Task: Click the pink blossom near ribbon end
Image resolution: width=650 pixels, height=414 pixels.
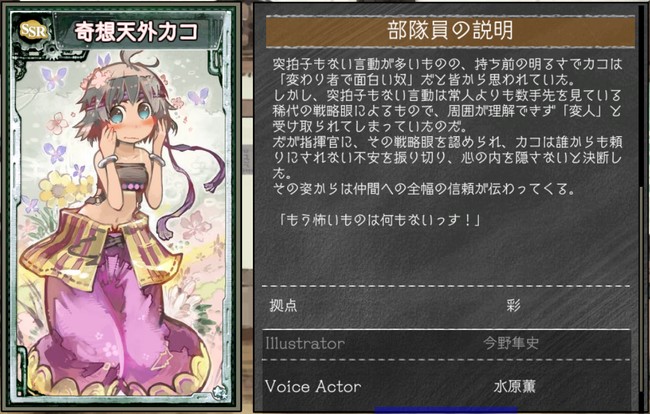Action: coord(196,226)
